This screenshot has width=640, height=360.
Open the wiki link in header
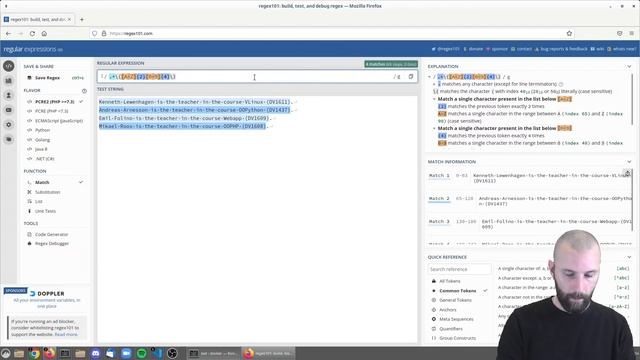click(x=598, y=49)
